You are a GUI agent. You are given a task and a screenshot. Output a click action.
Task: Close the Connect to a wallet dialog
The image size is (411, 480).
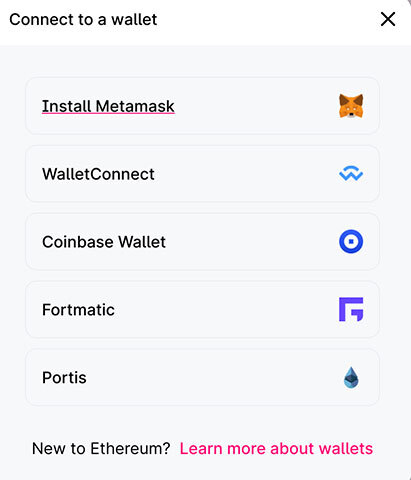[x=388, y=19]
